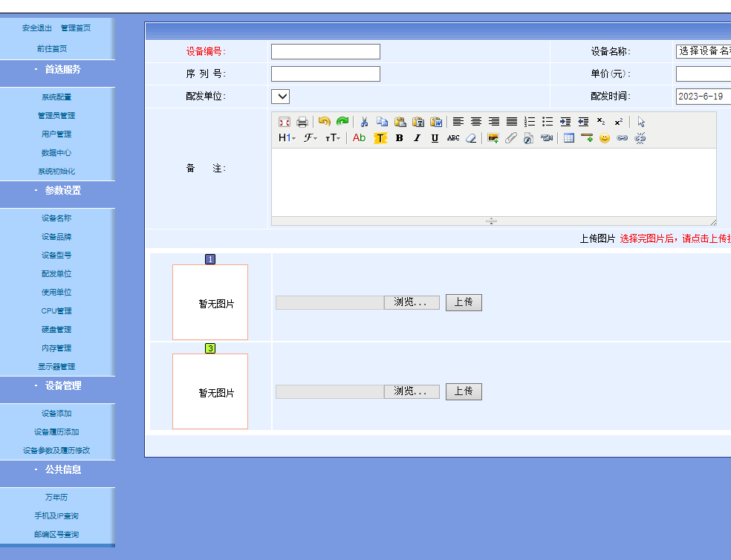Align text right in the editor

tap(494, 122)
